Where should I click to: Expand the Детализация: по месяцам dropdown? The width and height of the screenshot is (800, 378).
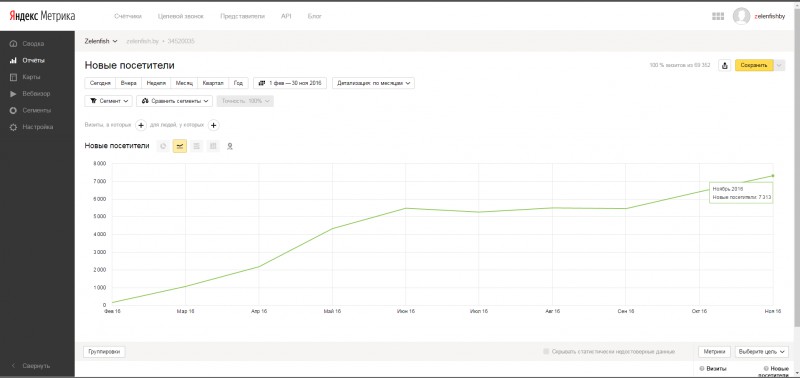(x=373, y=83)
